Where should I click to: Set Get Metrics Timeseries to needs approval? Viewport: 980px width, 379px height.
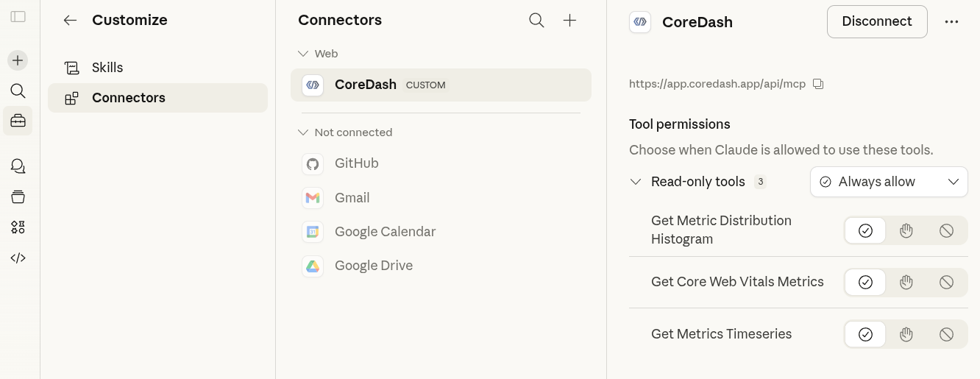tap(906, 334)
